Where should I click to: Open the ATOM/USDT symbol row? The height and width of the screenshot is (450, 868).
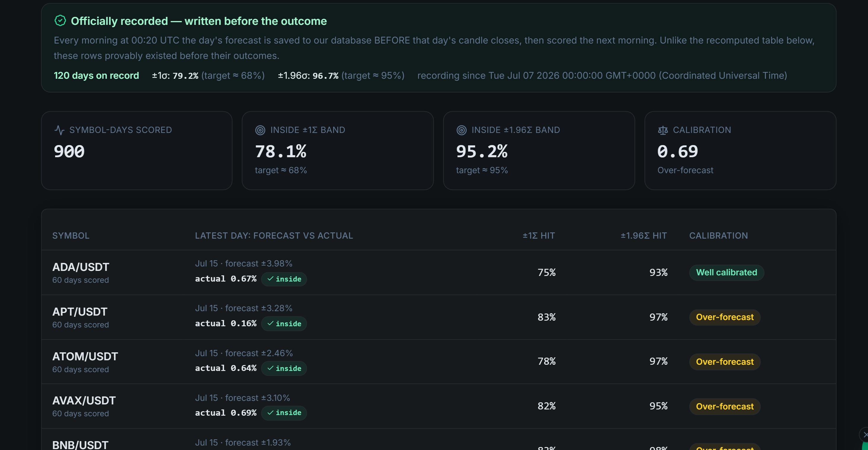(439, 362)
